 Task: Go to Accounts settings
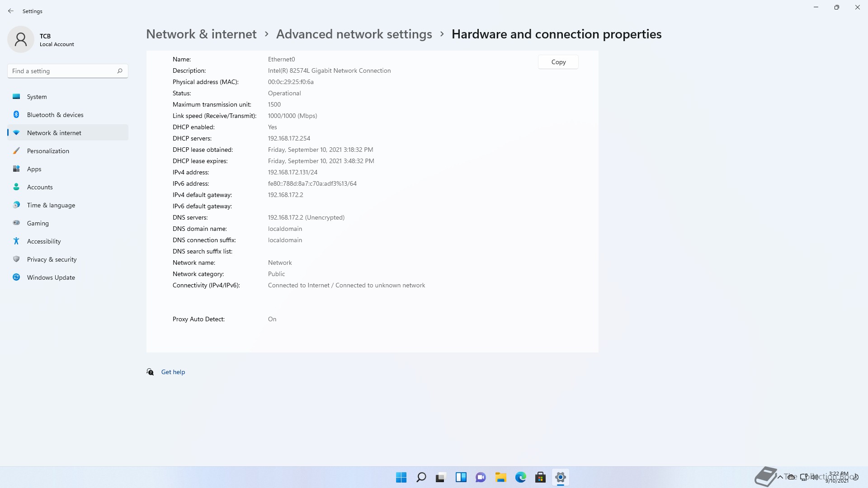click(x=40, y=187)
